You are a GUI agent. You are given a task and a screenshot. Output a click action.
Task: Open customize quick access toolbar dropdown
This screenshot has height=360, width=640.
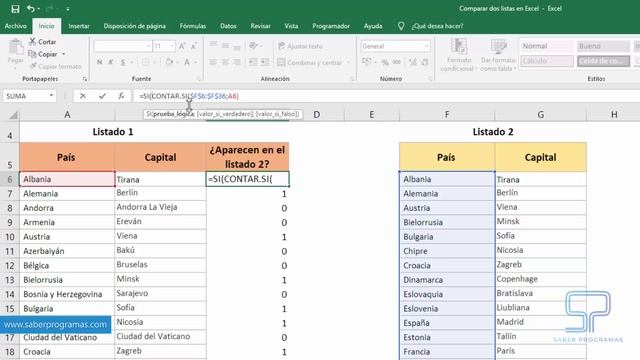point(68,9)
